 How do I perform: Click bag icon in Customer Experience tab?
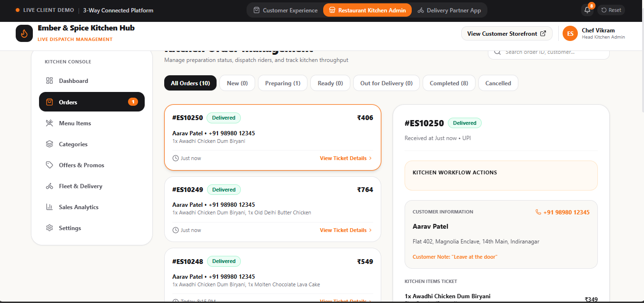click(x=257, y=10)
